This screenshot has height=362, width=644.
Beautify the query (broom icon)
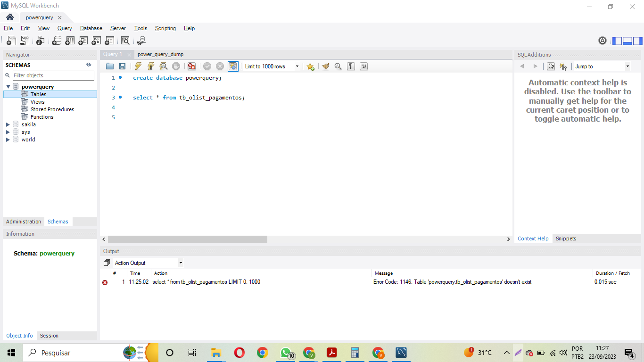pyautogui.click(x=325, y=66)
